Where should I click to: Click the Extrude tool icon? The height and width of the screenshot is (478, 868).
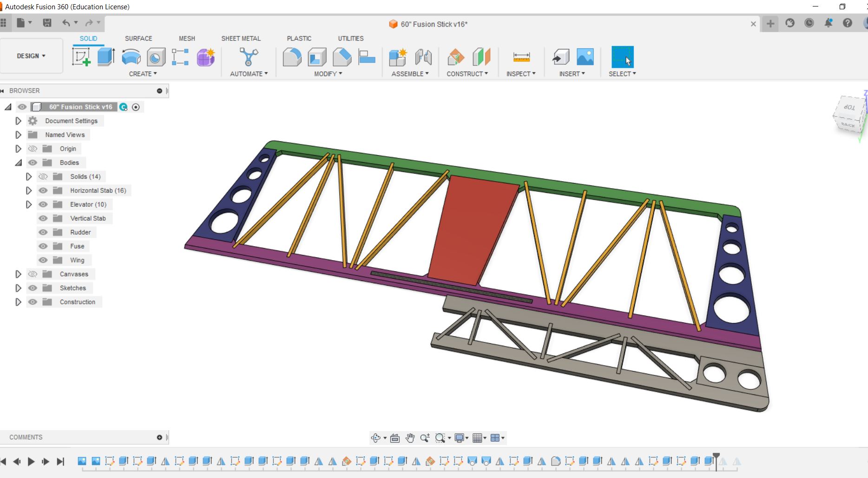106,57
